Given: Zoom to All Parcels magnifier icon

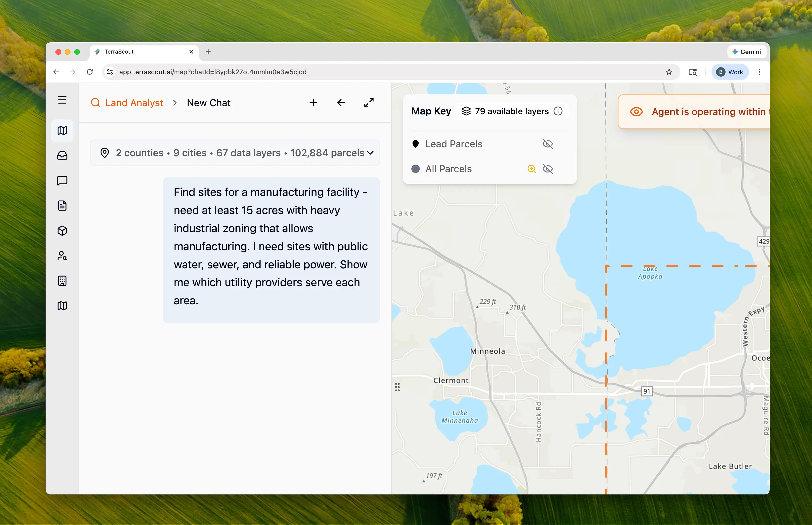Looking at the screenshot, I should tap(531, 169).
